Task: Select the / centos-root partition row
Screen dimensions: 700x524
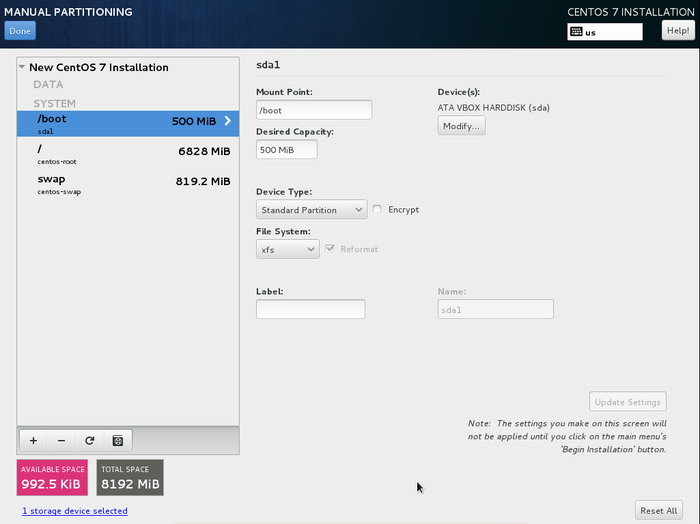Action: (128, 154)
